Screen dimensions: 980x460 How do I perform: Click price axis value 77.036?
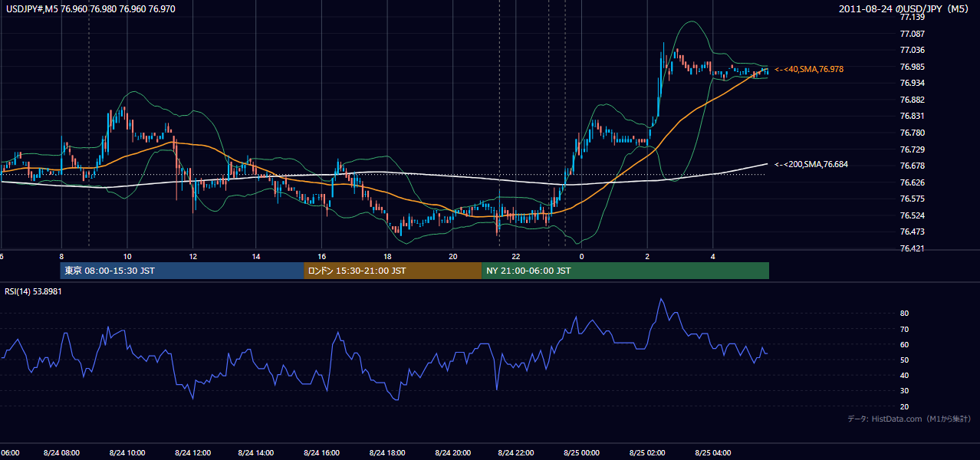coord(912,50)
